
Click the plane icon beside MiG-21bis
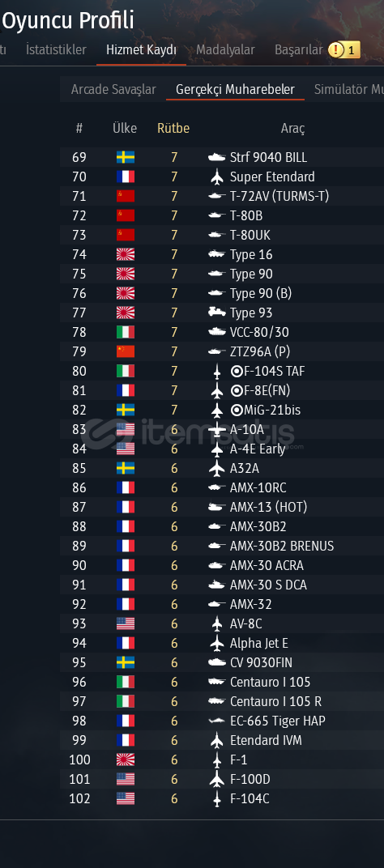[216, 411]
